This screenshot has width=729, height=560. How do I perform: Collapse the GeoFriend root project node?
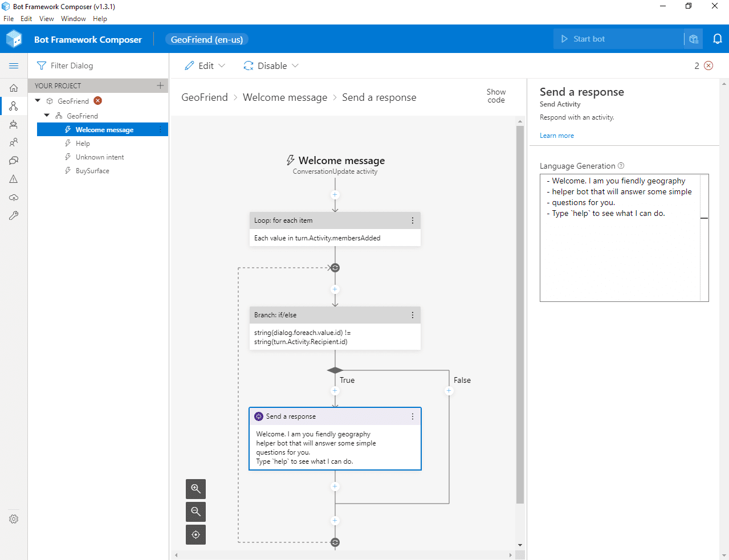(38, 101)
